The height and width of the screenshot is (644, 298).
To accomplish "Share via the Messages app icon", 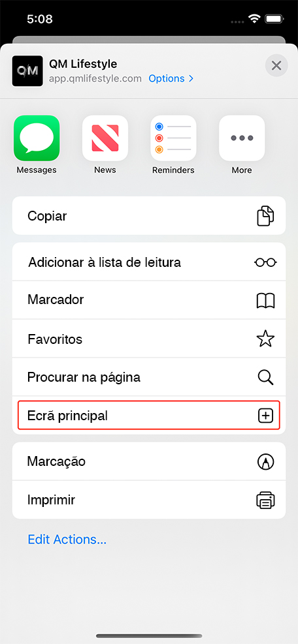I will pyautogui.click(x=37, y=138).
